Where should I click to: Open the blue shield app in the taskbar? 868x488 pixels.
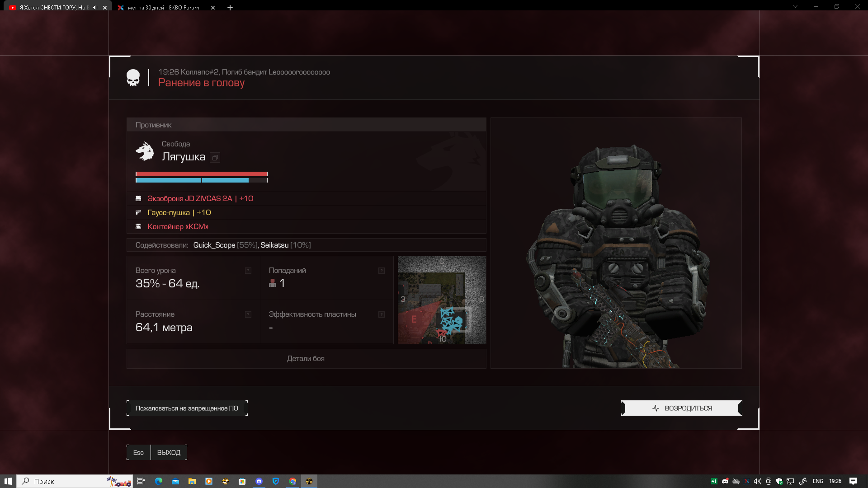tap(276, 481)
